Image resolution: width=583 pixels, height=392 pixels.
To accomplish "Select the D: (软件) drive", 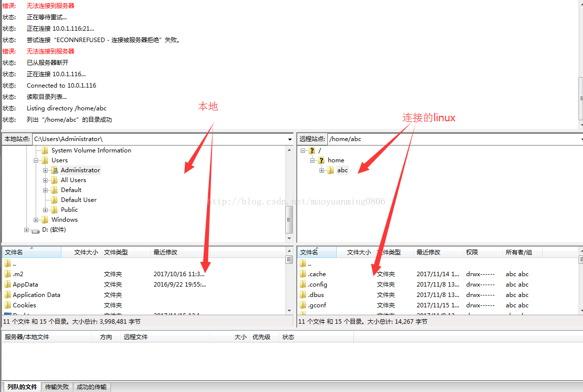I will click(53, 230).
